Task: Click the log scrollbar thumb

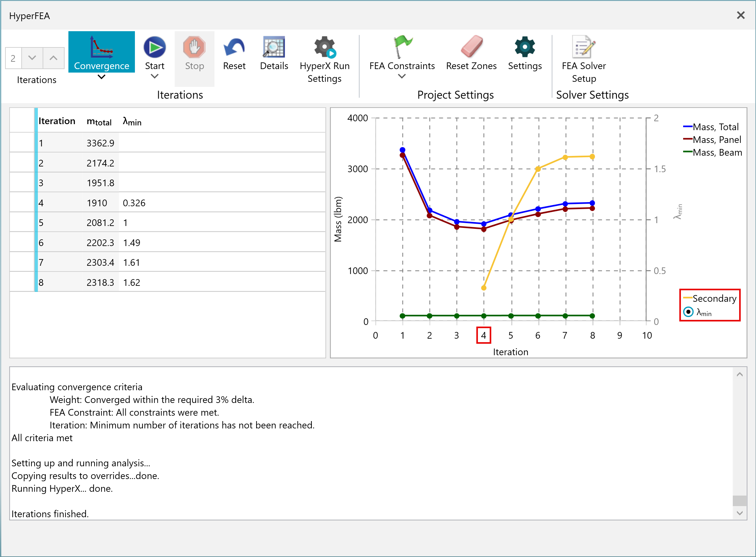Action: click(x=739, y=501)
